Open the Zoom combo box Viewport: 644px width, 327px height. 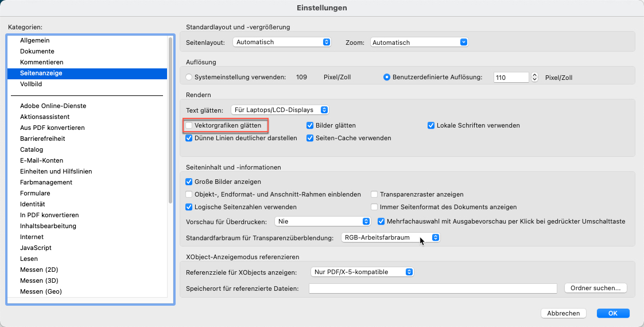[419, 42]
